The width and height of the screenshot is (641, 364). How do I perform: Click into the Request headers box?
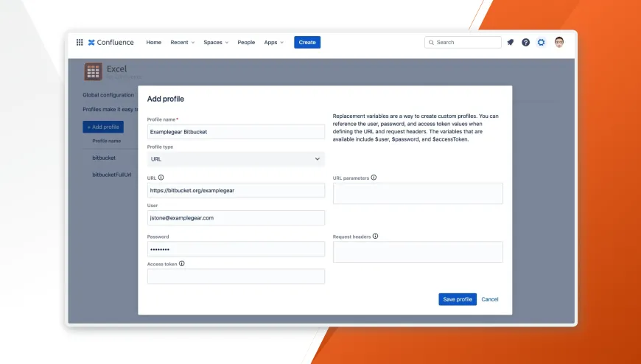418,252
